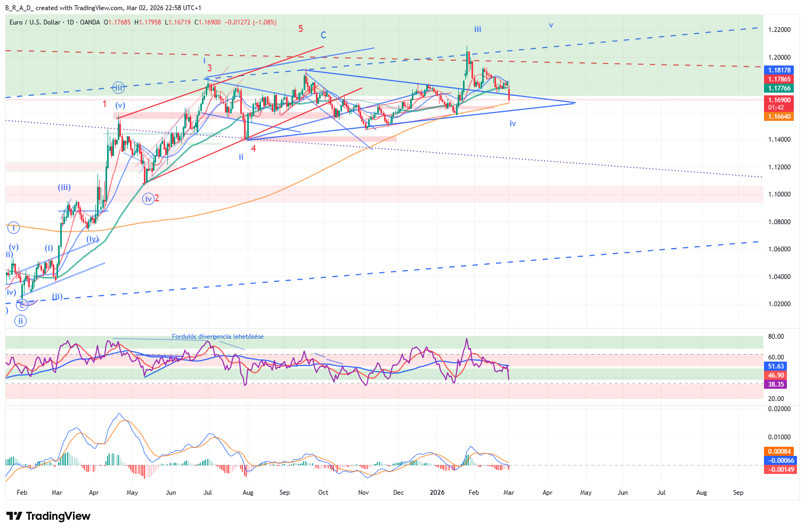Click the circled ii marker at bottom left

(x=20, y=321)
